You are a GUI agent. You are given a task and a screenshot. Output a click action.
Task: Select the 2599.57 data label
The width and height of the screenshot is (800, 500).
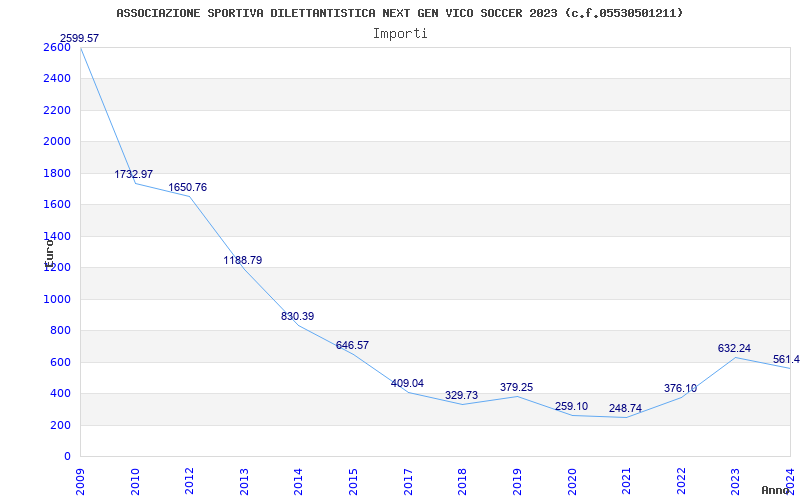(80, 38)
